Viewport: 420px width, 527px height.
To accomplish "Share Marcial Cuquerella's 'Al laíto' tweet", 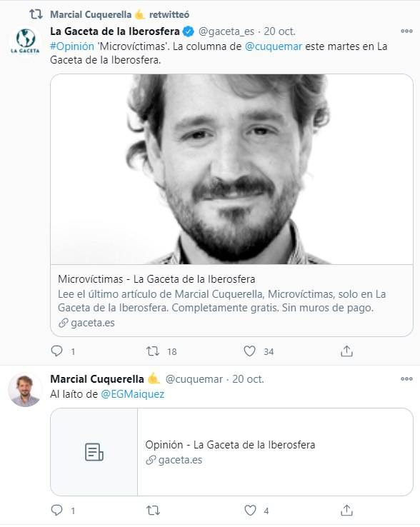I will [346, 510].
